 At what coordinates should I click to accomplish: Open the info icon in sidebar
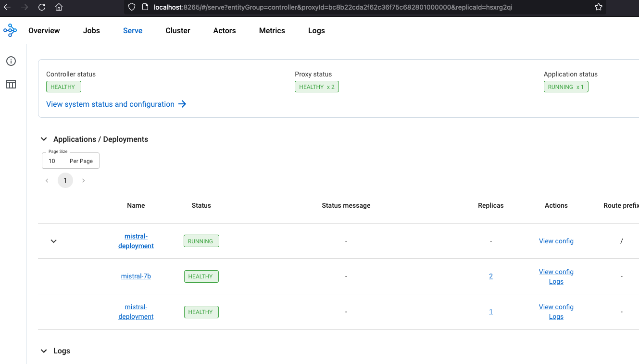click(x=11, y=61)
